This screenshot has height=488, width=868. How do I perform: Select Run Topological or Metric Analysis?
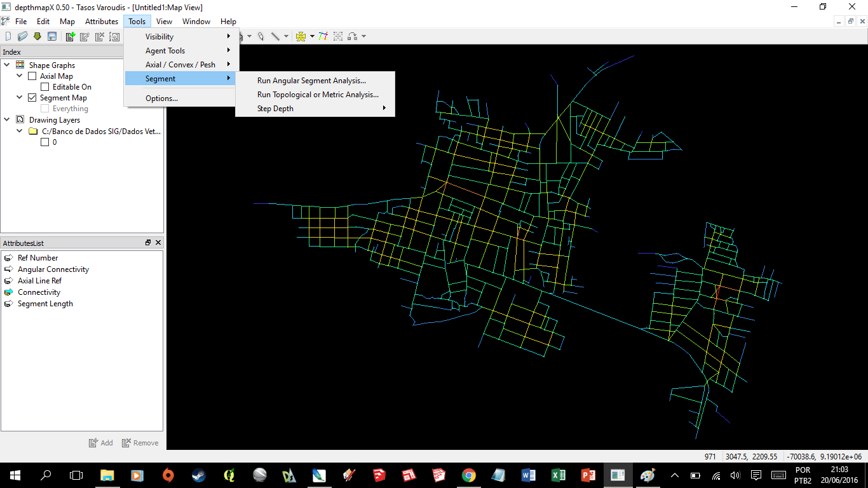317,95
